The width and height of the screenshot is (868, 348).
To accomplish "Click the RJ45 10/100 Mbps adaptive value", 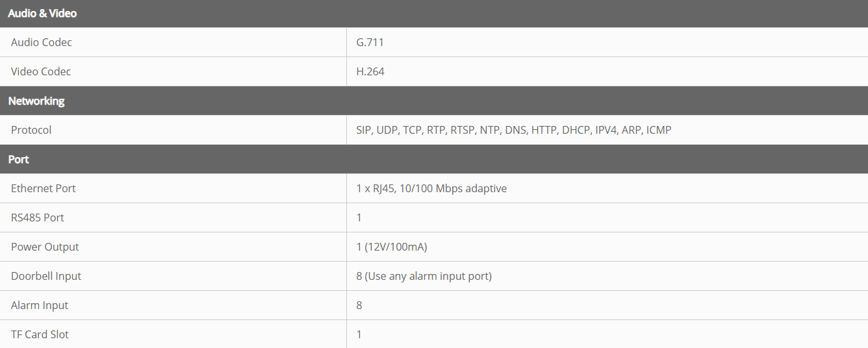I will point(431,188).
